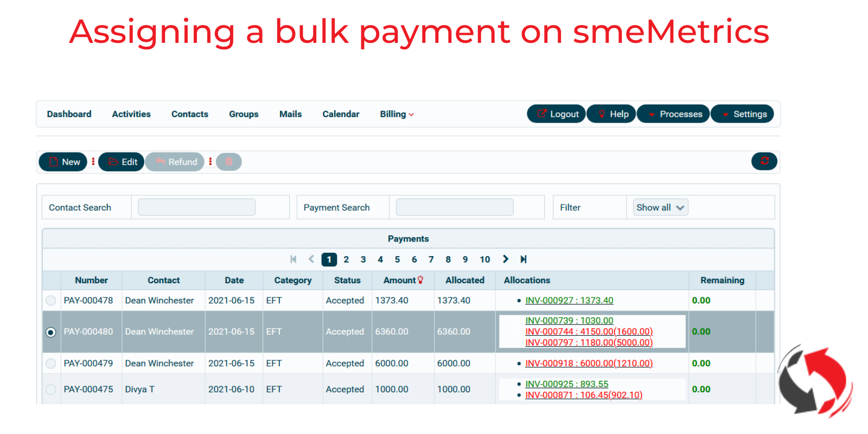
Task: Select radio button for PAY-000475
Action: (x=51, y=390)
